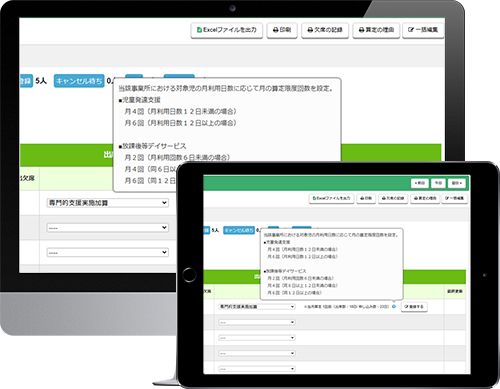Click 月４回（月利用日数１２日未満の場合） in monitor tooltip
Screen dimensions: 500x389
pyautogui.click(x=180, y=111)
